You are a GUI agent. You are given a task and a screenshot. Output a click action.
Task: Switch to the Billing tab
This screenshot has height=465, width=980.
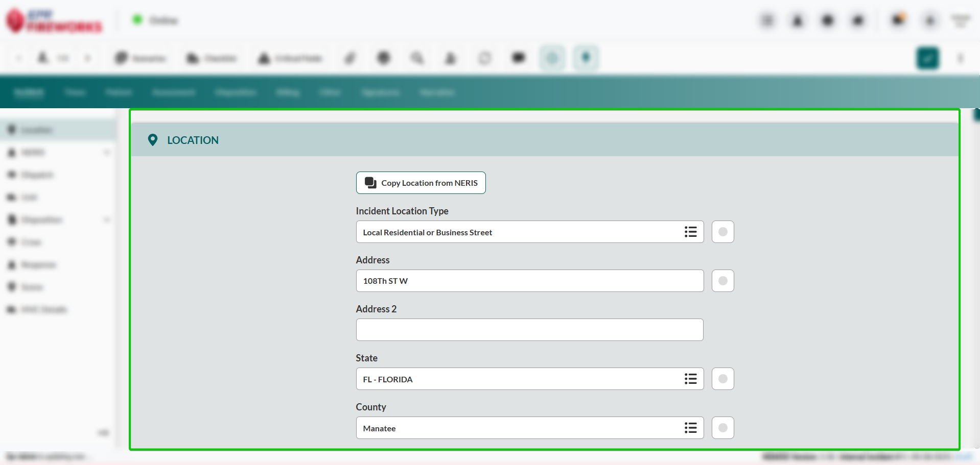(x=288, y=92)
